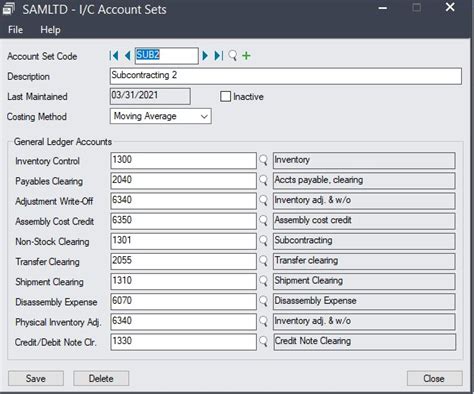The width and height of the screenshot is (474, 394).
Task: Click the Disassembly Expense field 6070
Action: point(183,301)
